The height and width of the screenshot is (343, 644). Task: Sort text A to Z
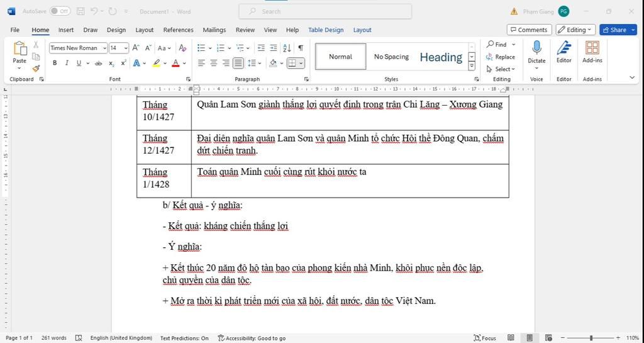click(287, 48)
